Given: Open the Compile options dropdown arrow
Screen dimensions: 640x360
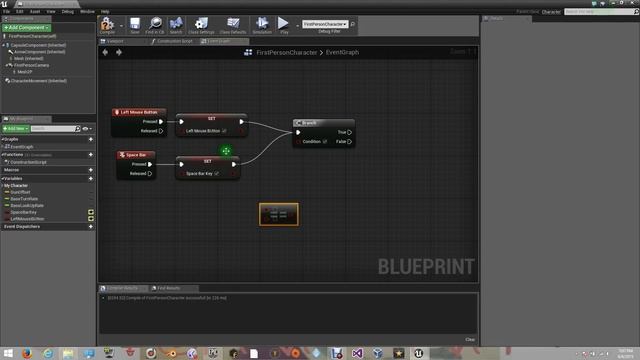Looking at the screenshot, I should (121, 25).
